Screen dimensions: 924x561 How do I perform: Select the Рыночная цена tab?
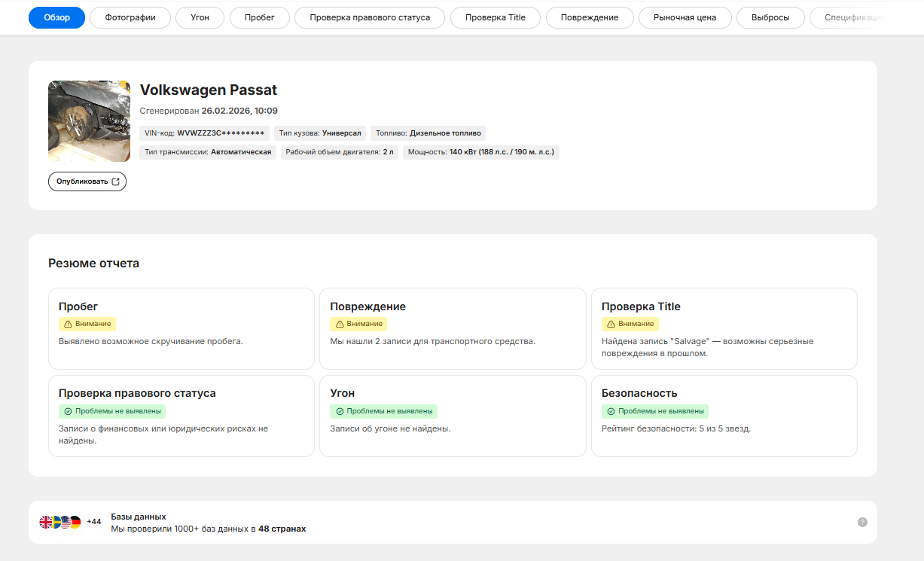[x=685, y=17]
